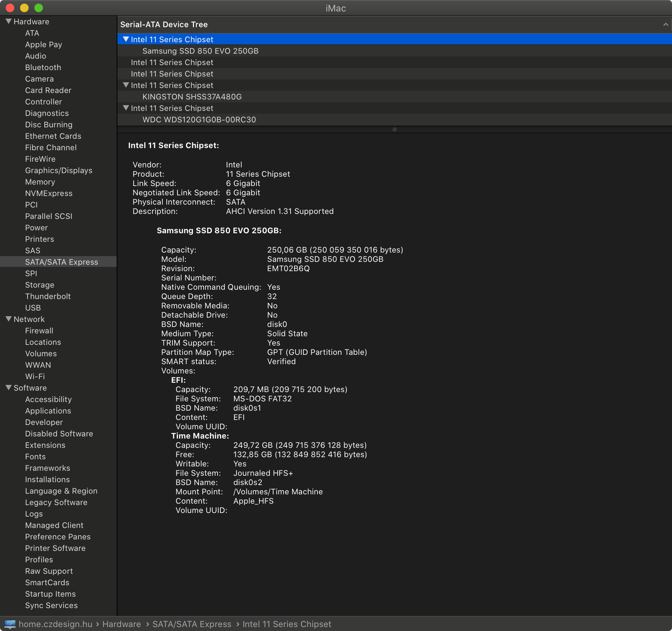Collapse the Hardware section triangle
Viewport: 672px width, 631px height.
[9, 21]
